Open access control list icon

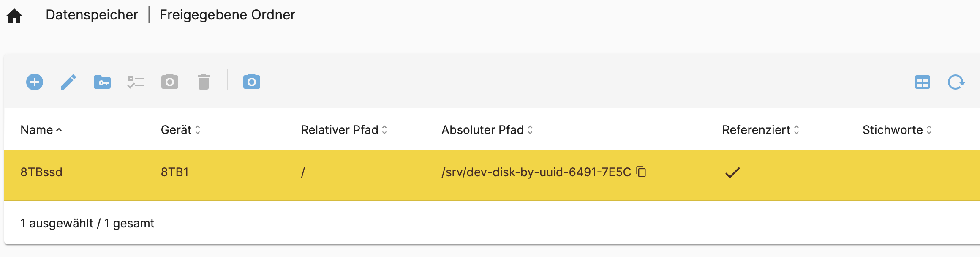click(136, 82)
